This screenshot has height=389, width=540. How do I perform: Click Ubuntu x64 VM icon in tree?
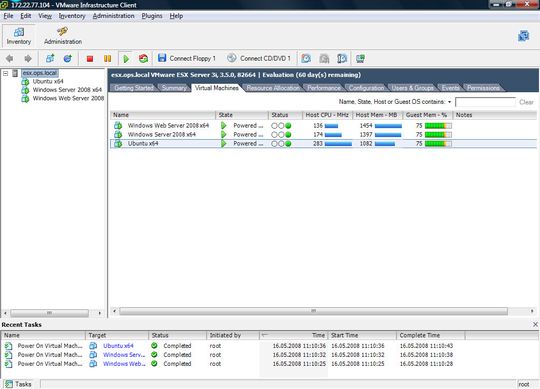[x=25, y=82]
